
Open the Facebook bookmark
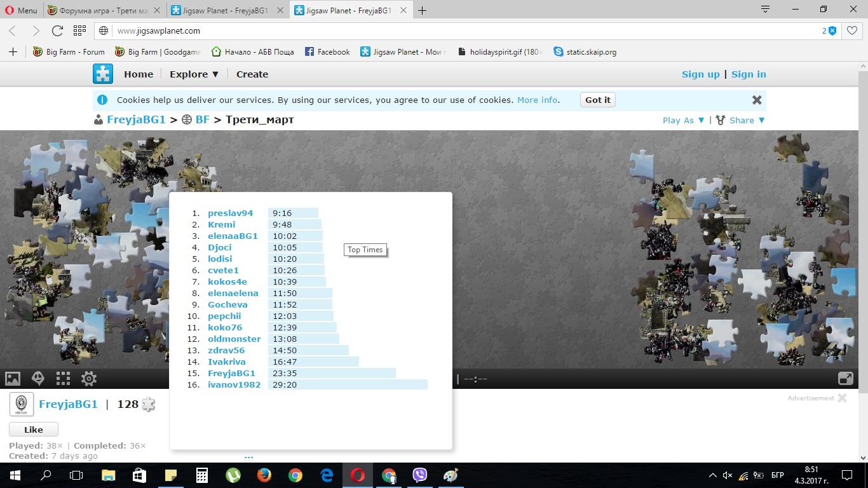click(327, 52)
